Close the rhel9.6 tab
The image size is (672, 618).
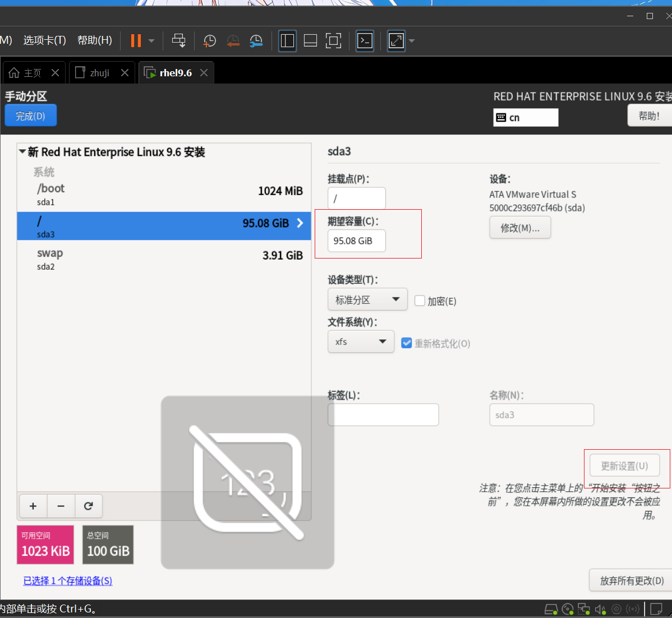point(204,73)
